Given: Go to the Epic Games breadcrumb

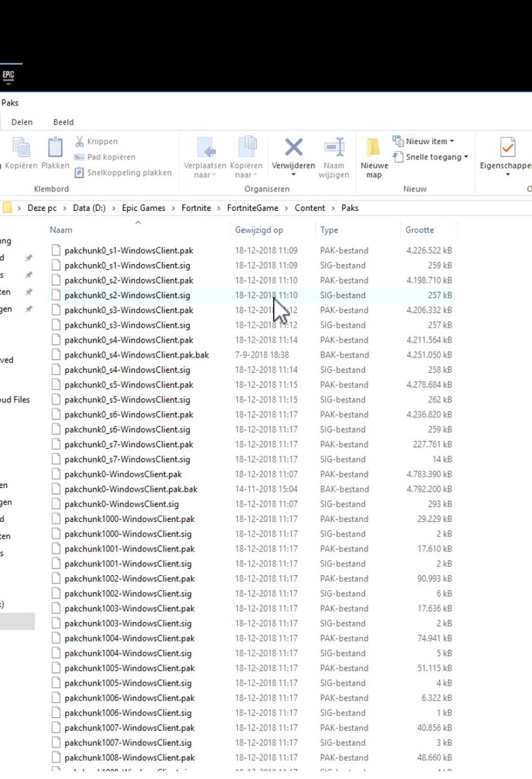Looking at the screenshot, I should click(143, 208).
